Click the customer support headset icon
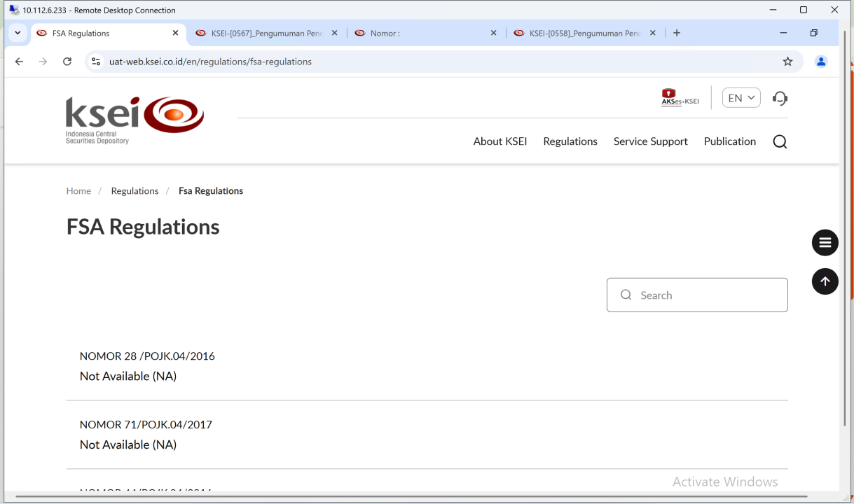This screenshot has width=854, height=504. coord(780,98)
